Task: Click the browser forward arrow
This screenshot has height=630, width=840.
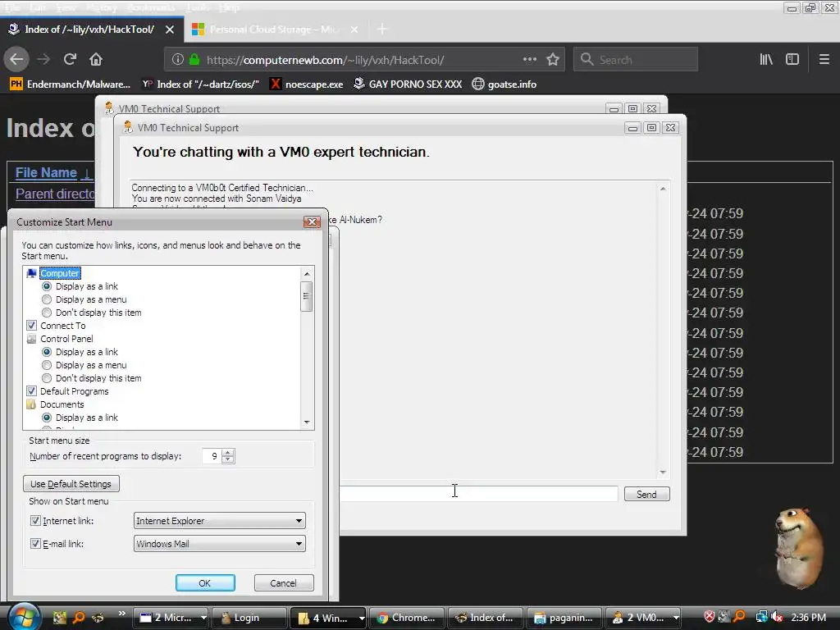Action: pyautogui.click(x=43, y=59)
